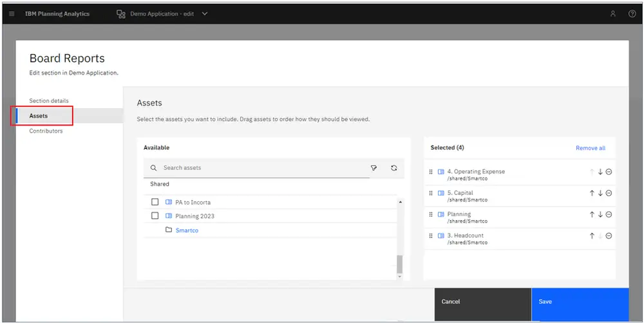
Task: Remove 3. Headcount from selected
Action: [609, 235]
